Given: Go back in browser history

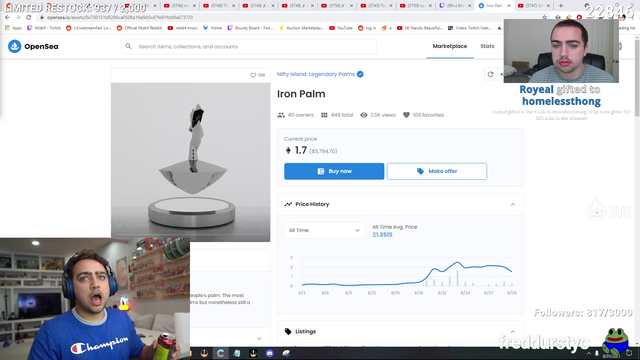Looking at the screenshot, I should pyautogui.click(x=7, y=18).
